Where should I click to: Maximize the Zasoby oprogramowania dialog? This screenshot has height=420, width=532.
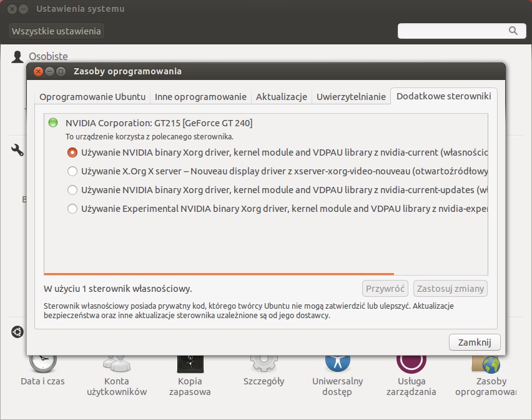(x=61, y=71)
